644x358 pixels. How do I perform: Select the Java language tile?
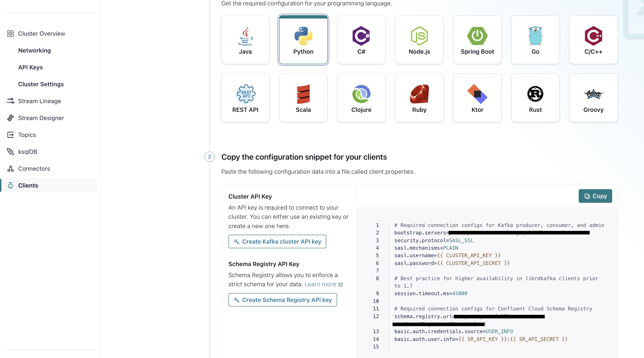tap(245, 40)
